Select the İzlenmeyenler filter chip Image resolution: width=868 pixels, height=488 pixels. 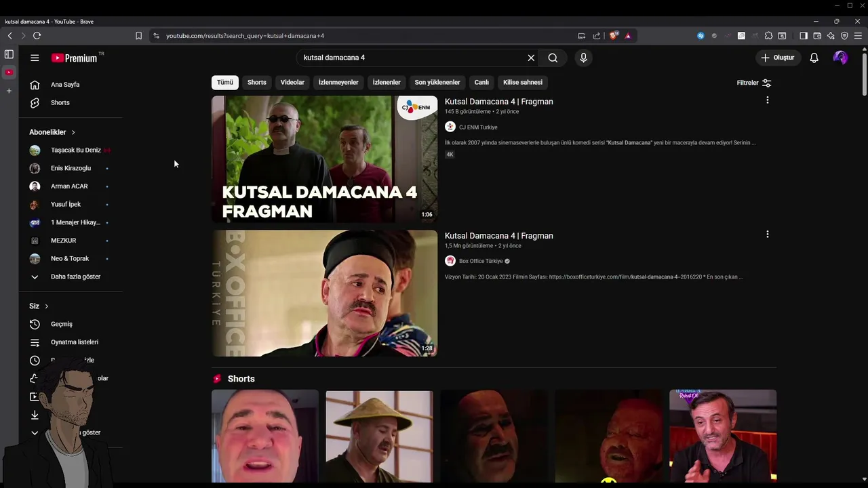[x=338, y=83]
